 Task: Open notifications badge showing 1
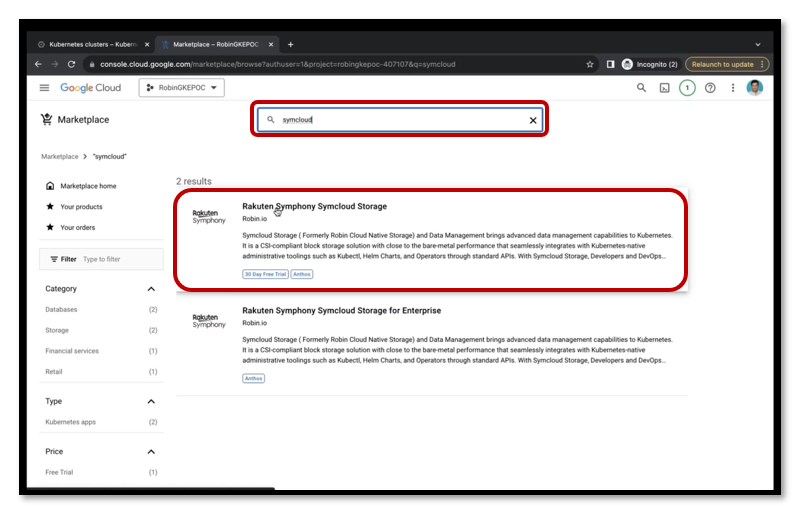(x=687, y=88)
